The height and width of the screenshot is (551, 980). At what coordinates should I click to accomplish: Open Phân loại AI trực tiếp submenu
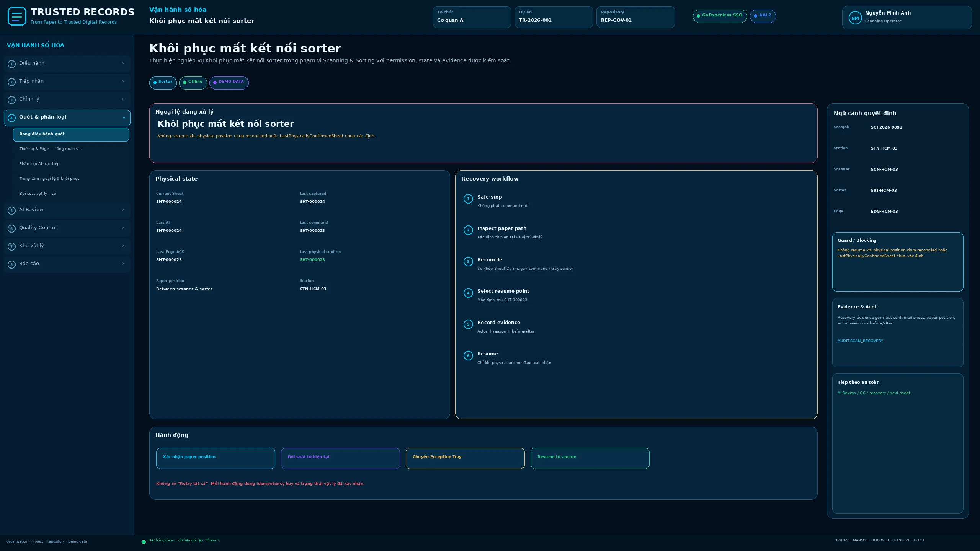pyautogui.click(x=71, y=164)
